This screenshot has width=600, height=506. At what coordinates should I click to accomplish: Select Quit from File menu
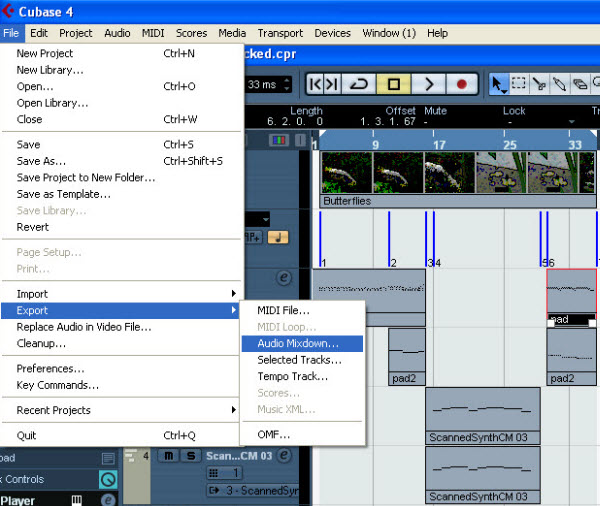120,436
